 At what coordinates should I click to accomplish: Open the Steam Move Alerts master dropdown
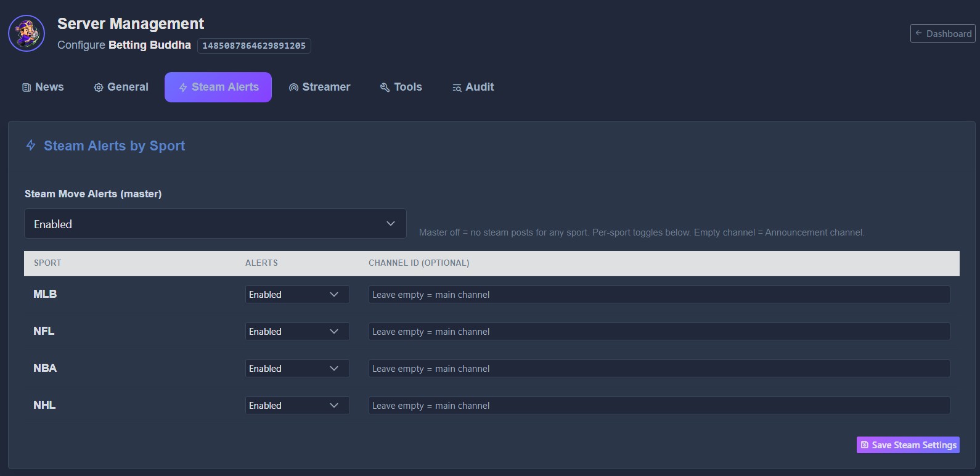click(215, 224)
